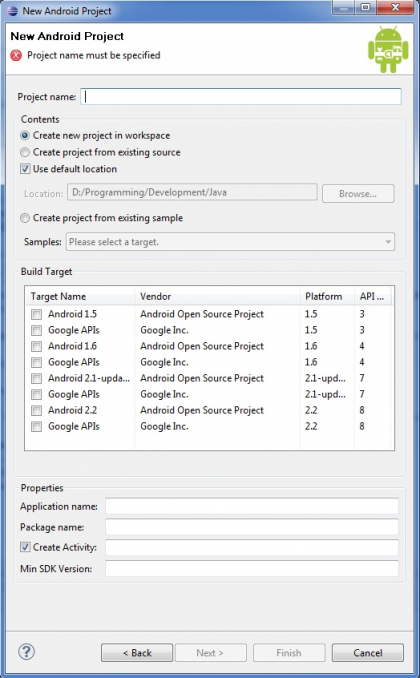Click the Min SDK Version field
Viewport: 420px width, 678px height.
[x=252, y=568]
